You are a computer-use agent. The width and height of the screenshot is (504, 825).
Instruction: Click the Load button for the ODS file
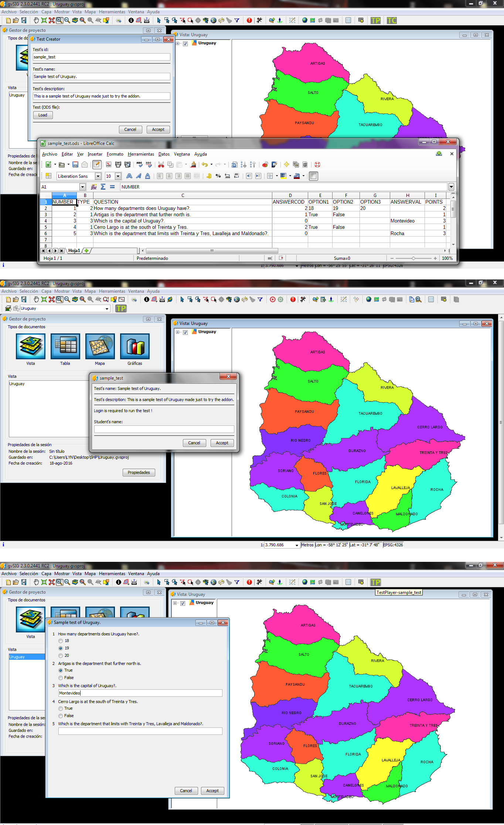click(x=43, y=115)
